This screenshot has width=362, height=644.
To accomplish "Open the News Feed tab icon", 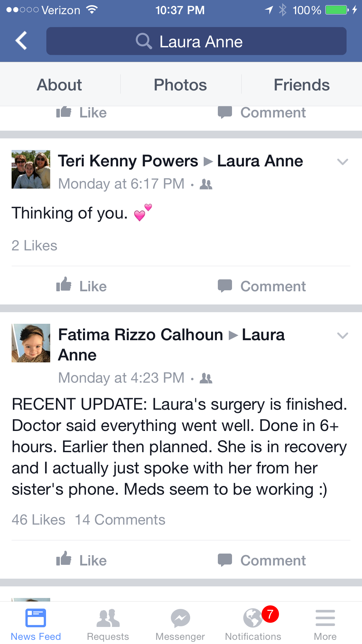I will (x=36, y=618).
